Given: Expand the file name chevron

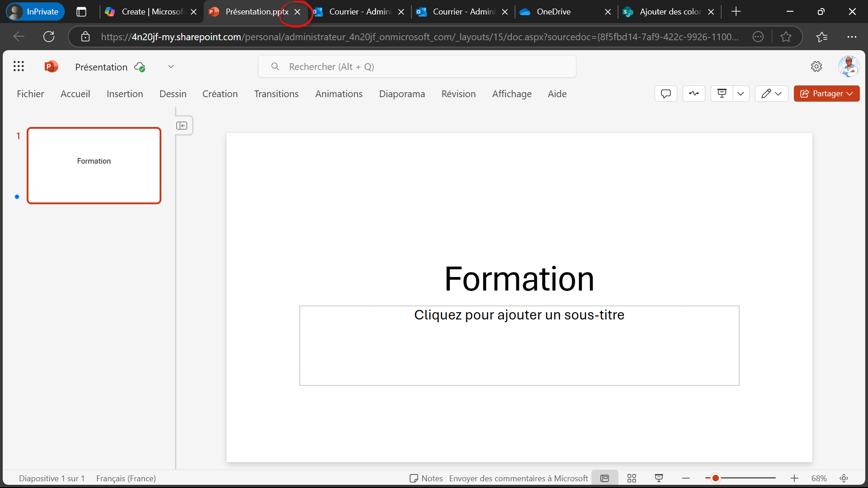Looking at the screenshot, I should (x=171, y=66).
